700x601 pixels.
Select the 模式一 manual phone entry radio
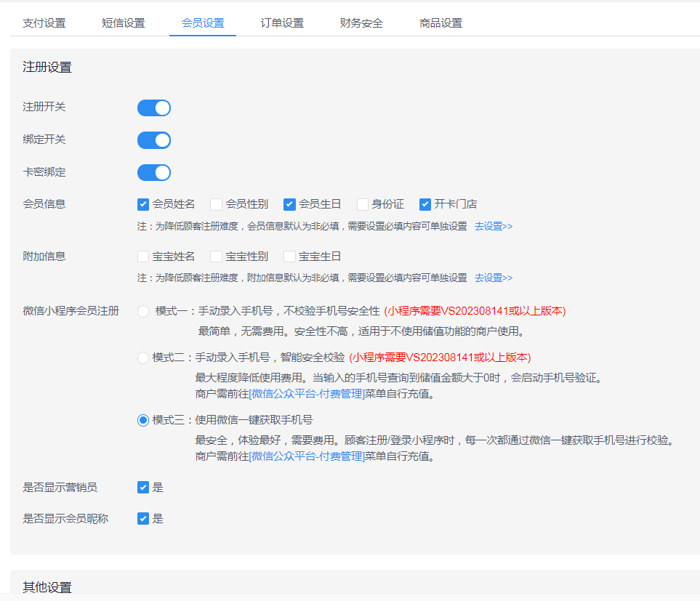coord(143,312)
